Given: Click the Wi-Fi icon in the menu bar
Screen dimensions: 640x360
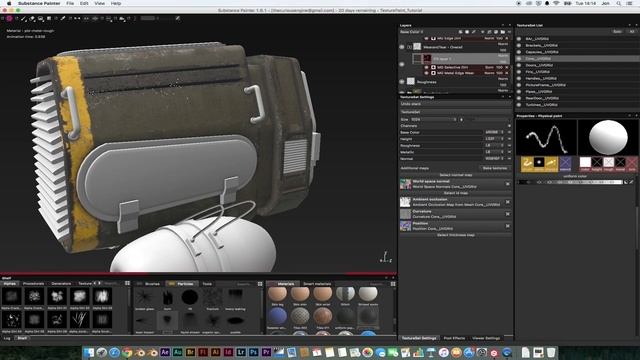Looking at the screenshot, I should pos(556,3).
